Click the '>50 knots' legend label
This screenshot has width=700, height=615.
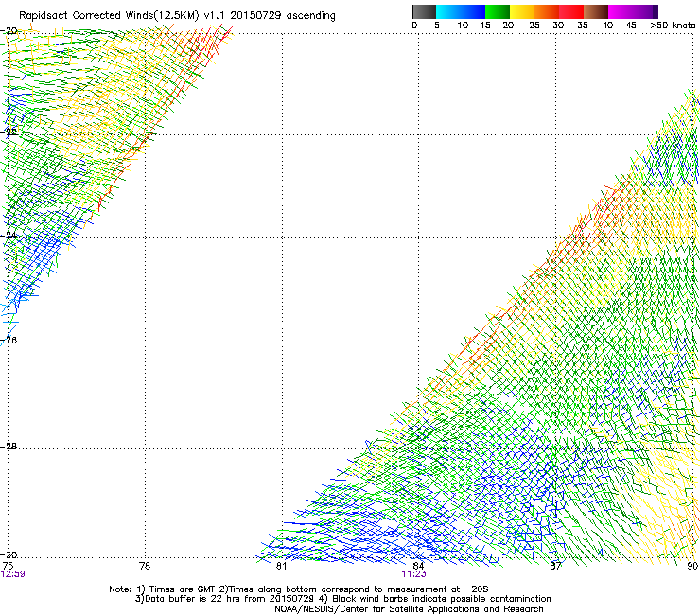[673, 26]
